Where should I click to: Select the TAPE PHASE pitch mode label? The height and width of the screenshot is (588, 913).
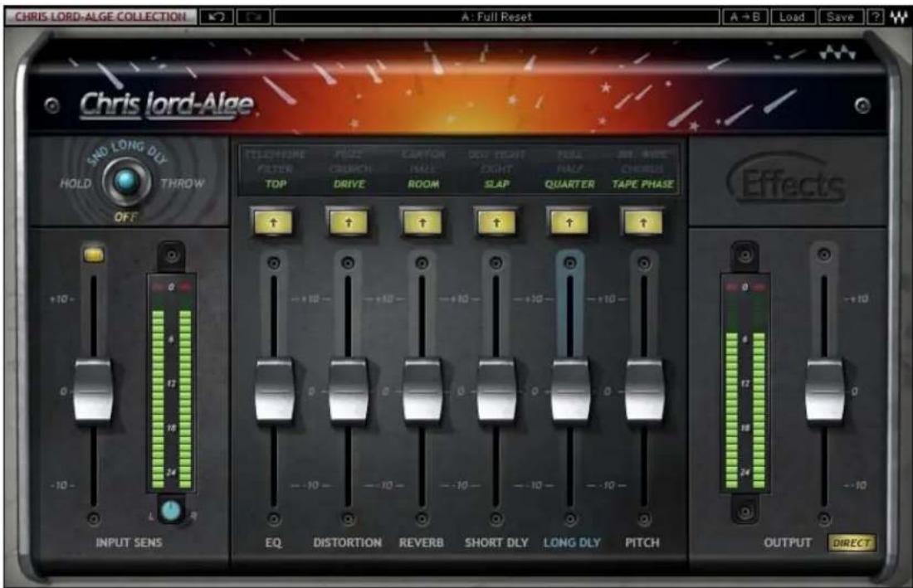642,184
